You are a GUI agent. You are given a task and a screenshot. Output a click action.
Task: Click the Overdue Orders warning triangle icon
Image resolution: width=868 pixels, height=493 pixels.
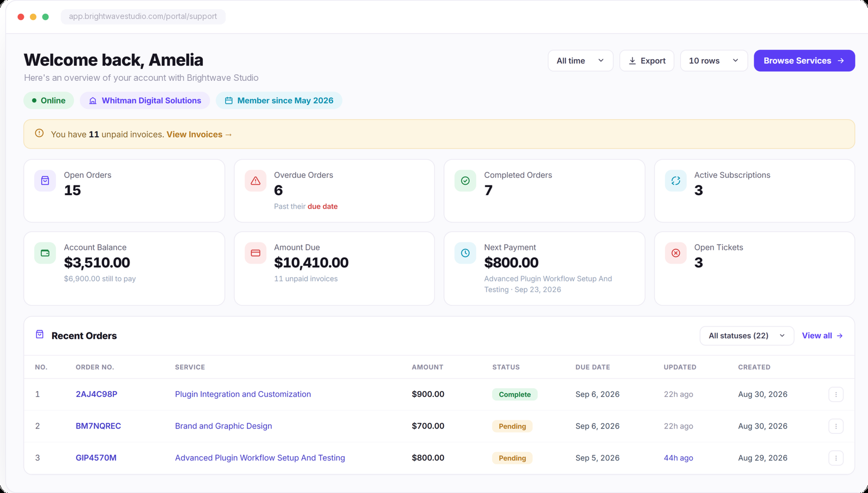256,181
